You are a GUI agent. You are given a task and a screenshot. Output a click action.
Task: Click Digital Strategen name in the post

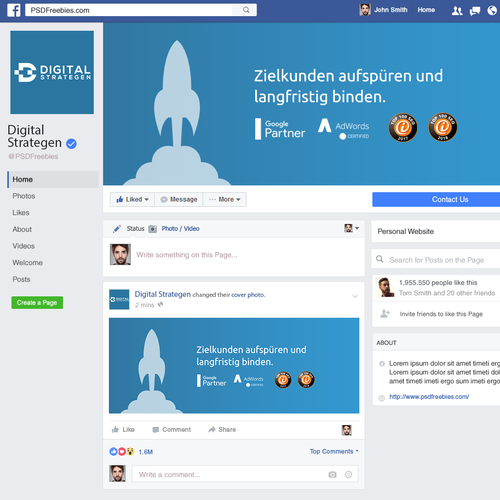[x=163, y=294]
